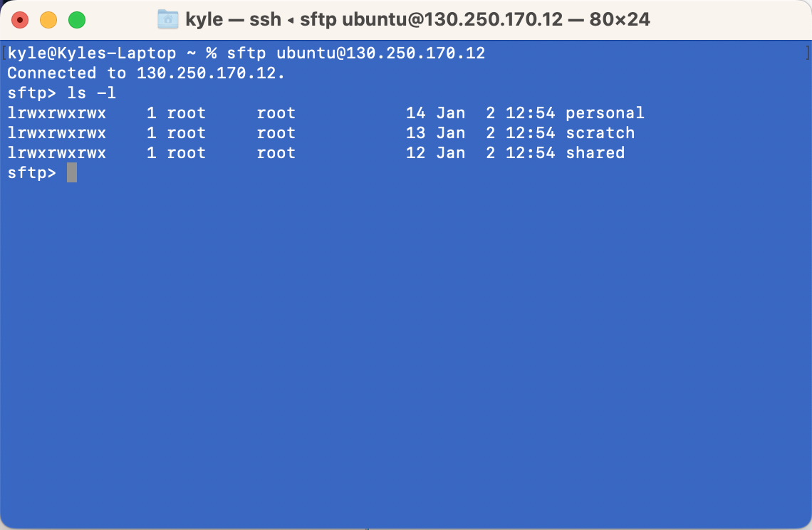812x530 pixels.
Task: Click the size value 12 on shared row
Action: point(415,153)
